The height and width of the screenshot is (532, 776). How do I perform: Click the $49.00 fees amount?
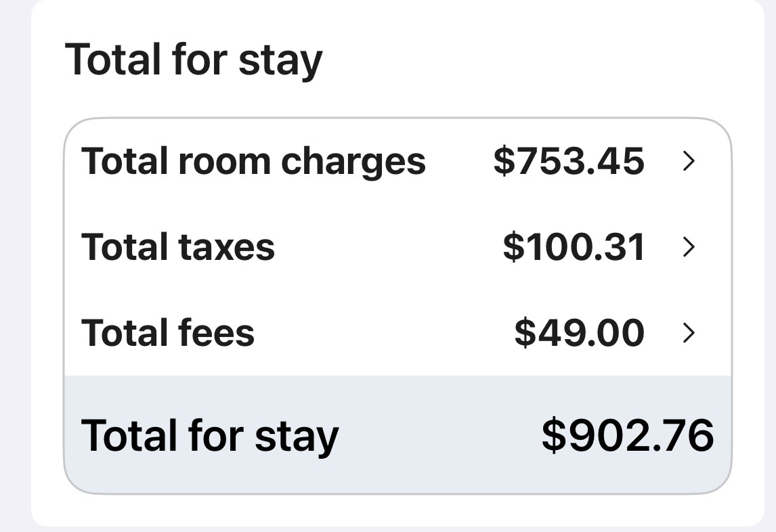(580, 332)
